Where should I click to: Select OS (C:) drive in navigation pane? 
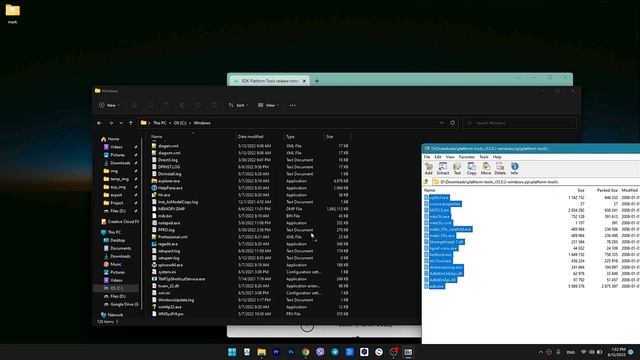tap(113, 288)
